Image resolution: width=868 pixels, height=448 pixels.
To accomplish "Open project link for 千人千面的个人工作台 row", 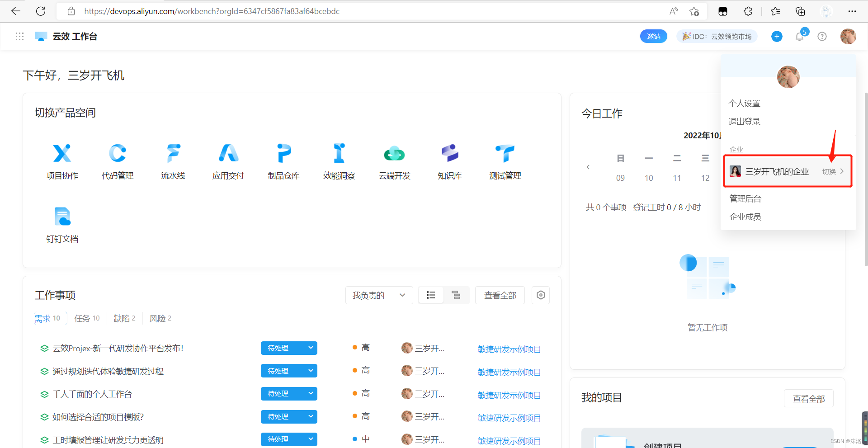I will coord(509,395).
